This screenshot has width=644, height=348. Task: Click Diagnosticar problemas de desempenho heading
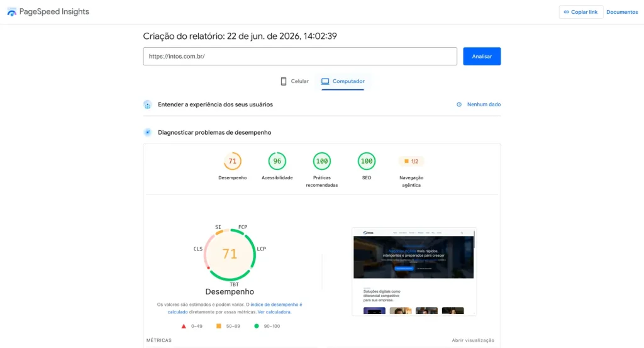214,132
